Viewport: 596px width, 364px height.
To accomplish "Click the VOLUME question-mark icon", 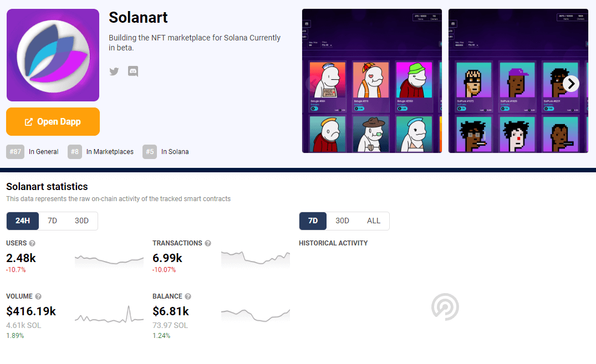I will point(38,296).
